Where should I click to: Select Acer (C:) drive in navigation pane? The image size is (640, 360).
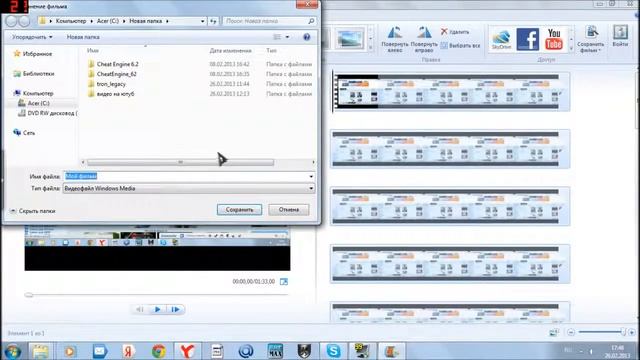point(34,104)
